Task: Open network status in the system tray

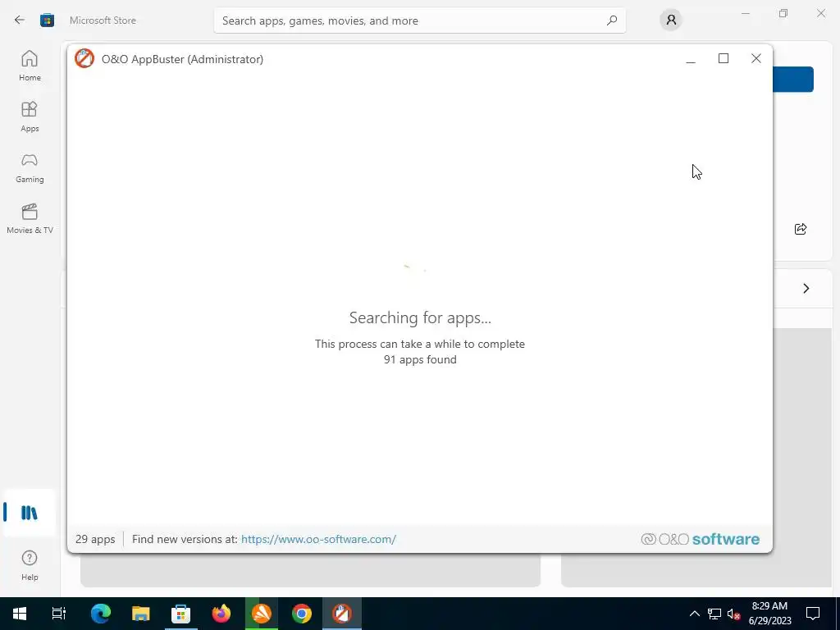Action: pyautogui.click(x=714, y=614)
